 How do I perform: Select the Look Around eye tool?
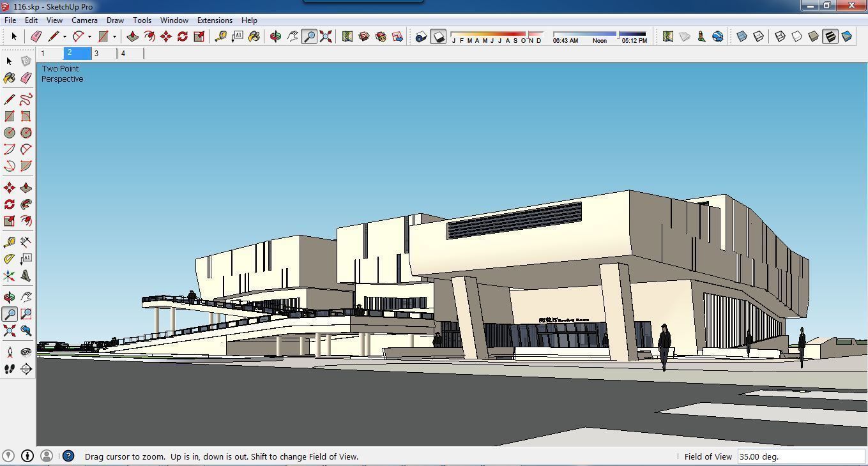26,352
